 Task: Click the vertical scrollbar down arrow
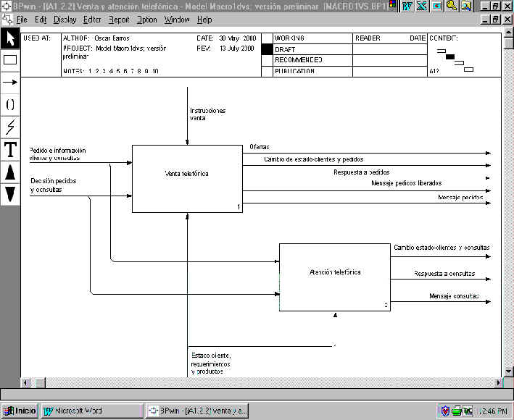click(508, 371)
